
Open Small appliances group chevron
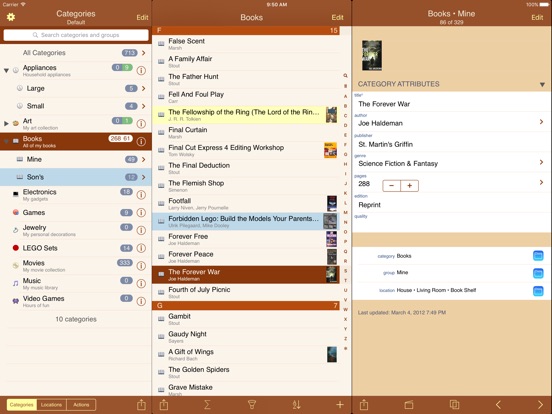[144, 106]
